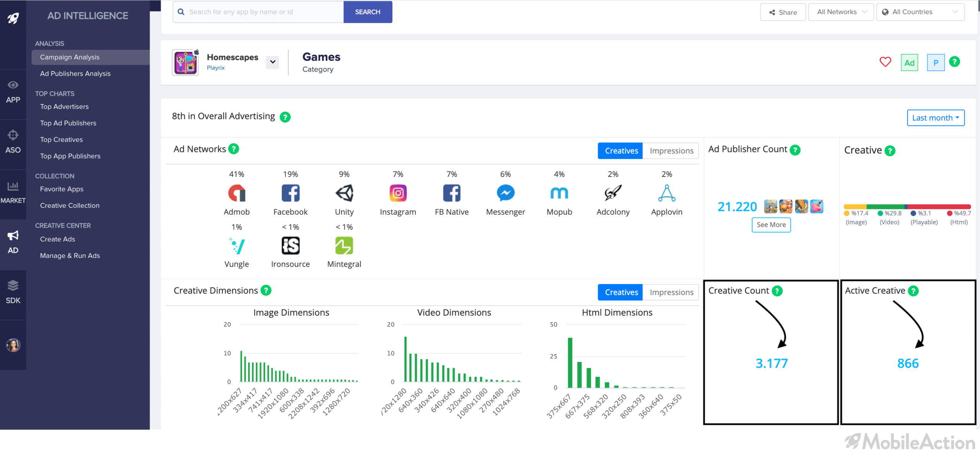980x452 pixels.
Task: Open Favorite Apps collection
Action: pos(62,189)
